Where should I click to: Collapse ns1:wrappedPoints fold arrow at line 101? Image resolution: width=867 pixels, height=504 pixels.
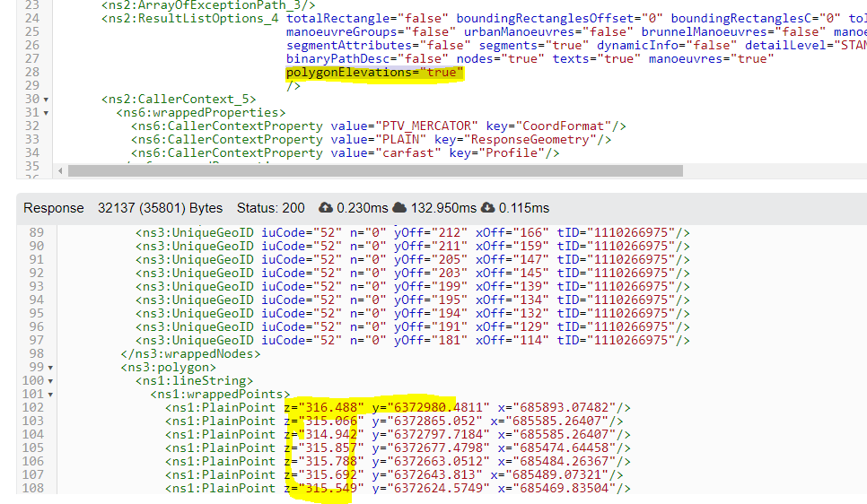click(49, 395)
